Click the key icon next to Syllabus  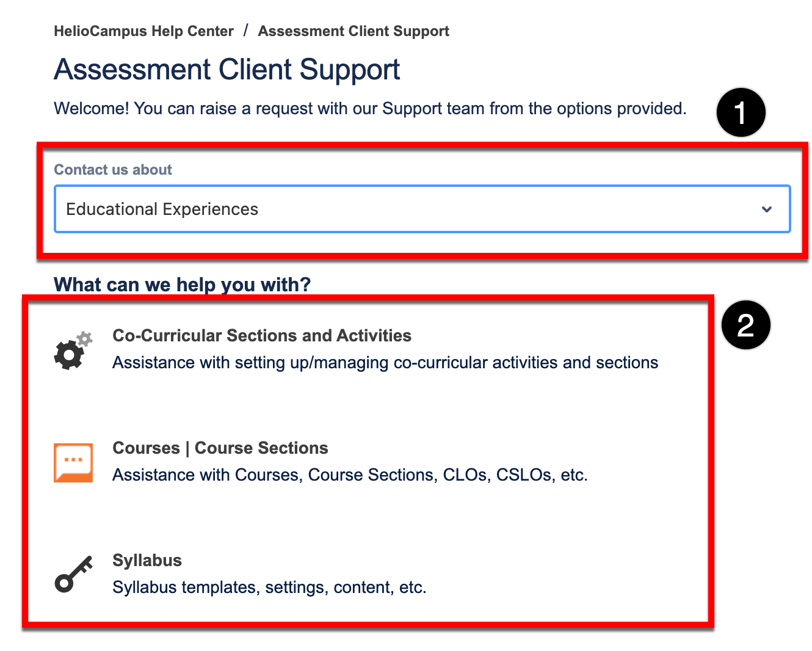tap(73, 575)
